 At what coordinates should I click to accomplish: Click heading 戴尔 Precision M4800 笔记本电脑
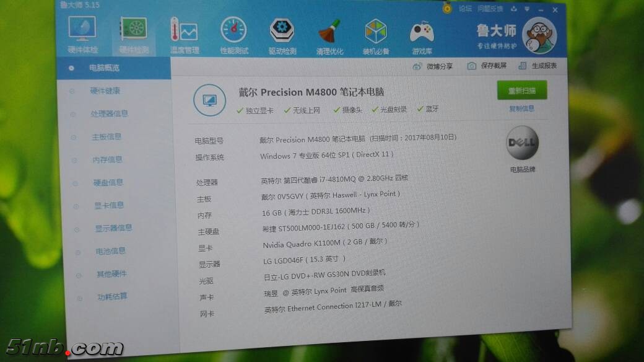[311, 92]
